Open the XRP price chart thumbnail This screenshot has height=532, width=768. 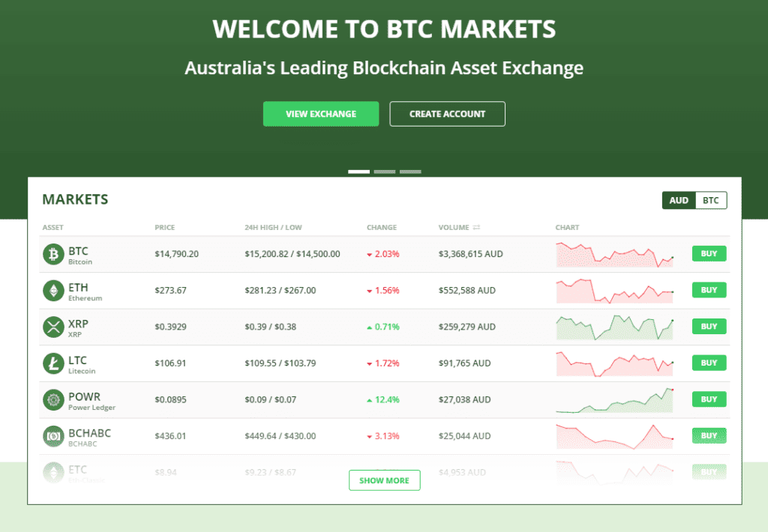click(614, 327)
